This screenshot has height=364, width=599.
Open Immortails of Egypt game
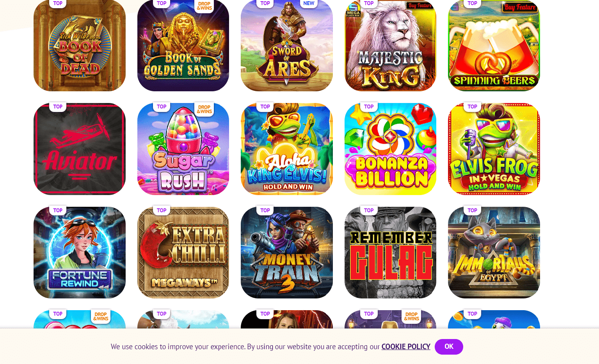[494, 252]
